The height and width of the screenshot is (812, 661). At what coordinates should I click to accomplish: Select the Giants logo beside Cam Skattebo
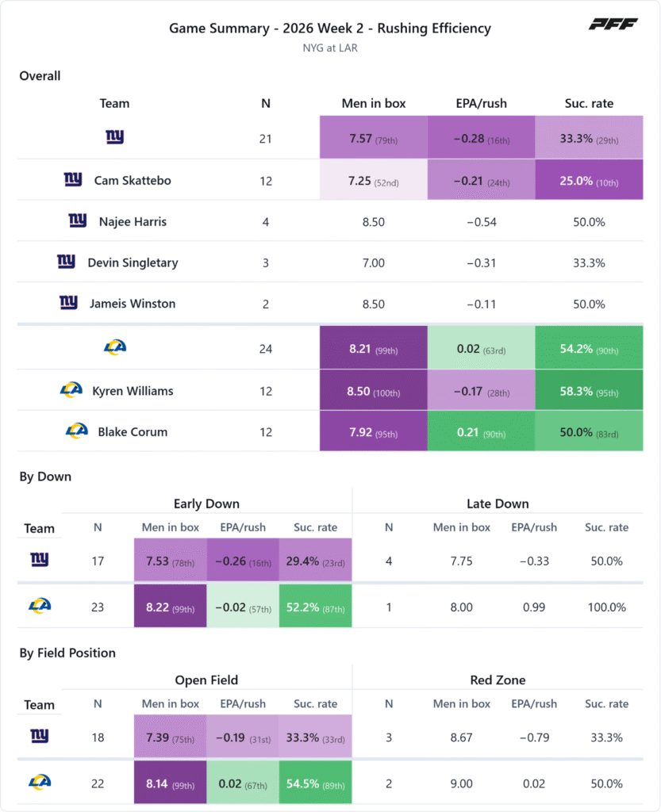point(73,179)
